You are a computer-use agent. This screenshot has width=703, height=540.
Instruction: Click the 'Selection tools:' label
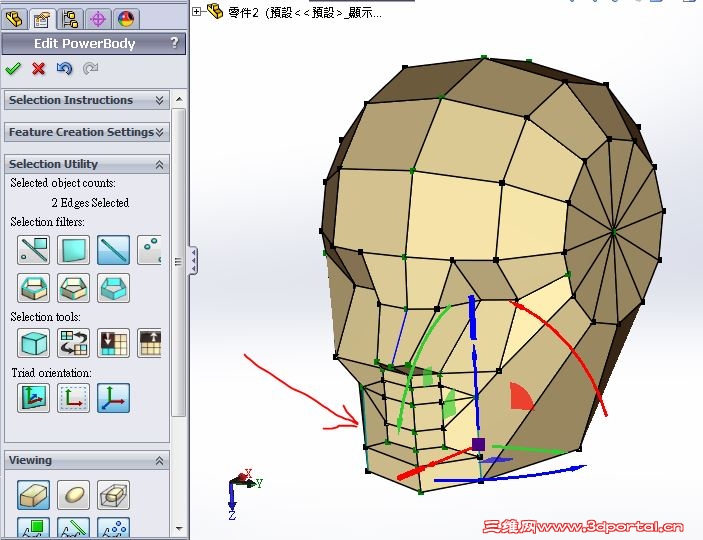(x=45, y=317)
